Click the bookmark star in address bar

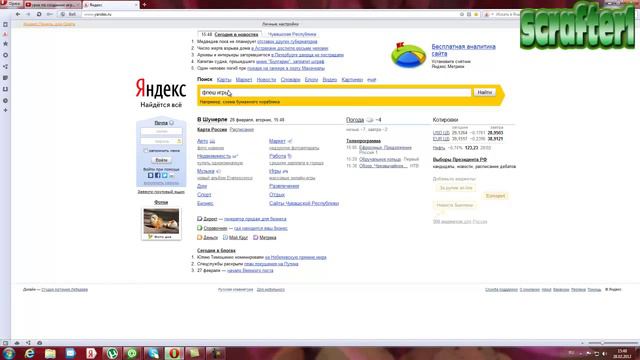[x=476, y=14]
